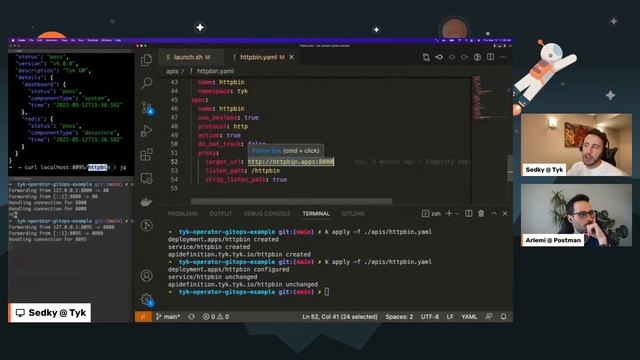The width and height of the screenshot is (640, 360).
Task: Change encoding via UTF-8 in status bar
Action: [x=430, y=317]
